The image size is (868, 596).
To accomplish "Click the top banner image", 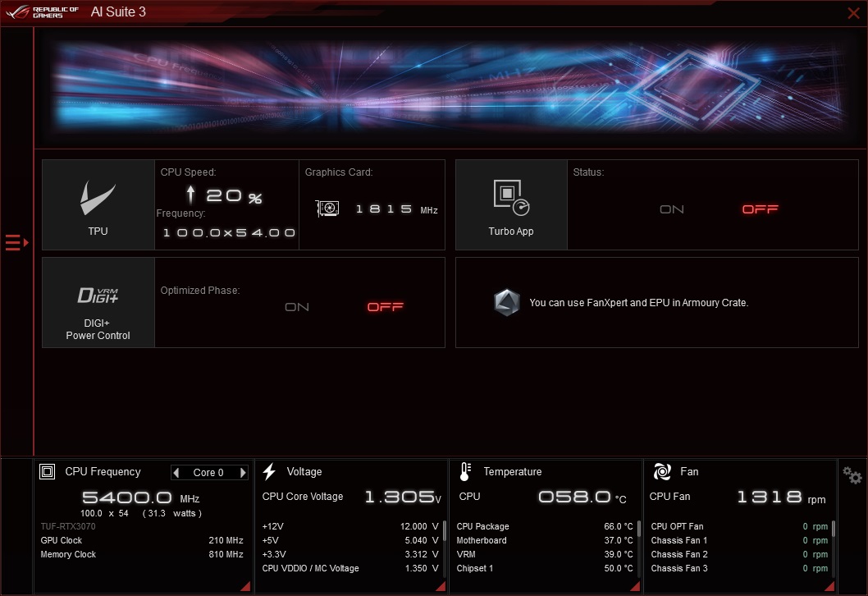I will (450, 88).
